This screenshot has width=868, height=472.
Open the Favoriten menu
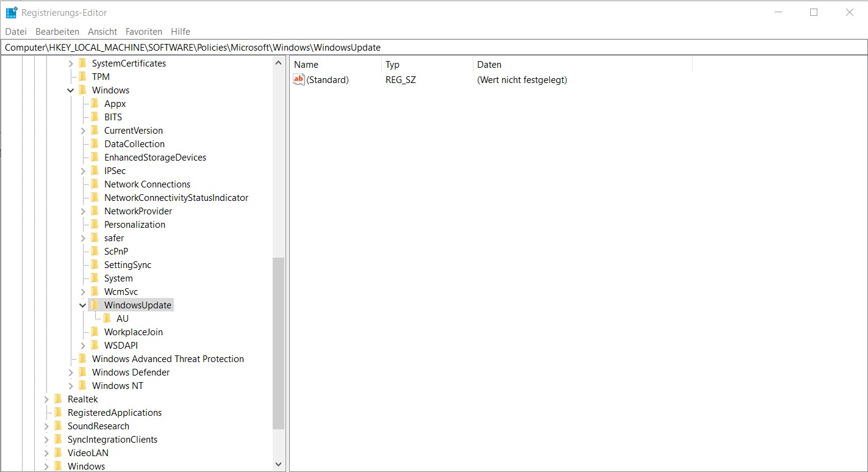(144, 31)
